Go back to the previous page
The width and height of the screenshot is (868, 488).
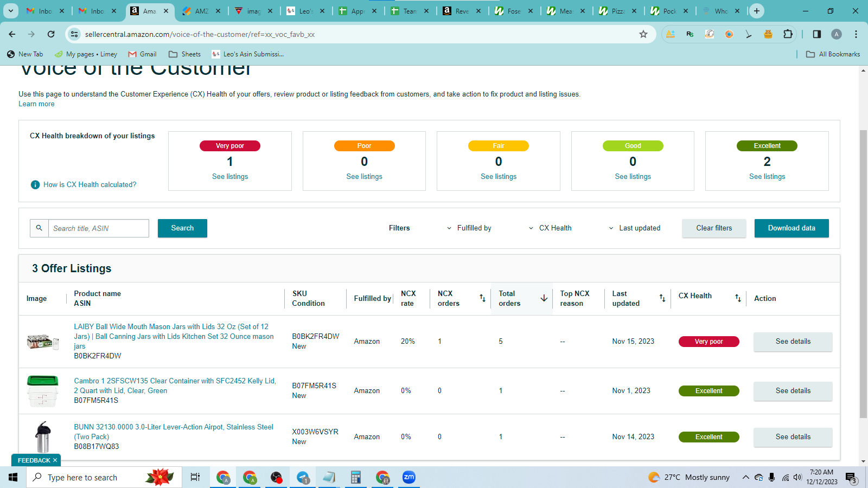pos(12,34)
